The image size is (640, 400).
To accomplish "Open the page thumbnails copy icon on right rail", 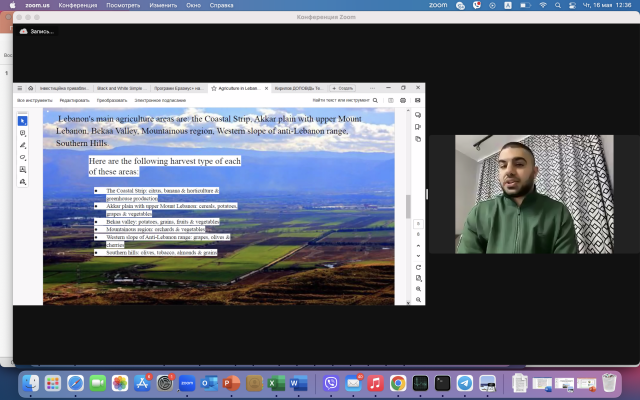I will [418, 139].
